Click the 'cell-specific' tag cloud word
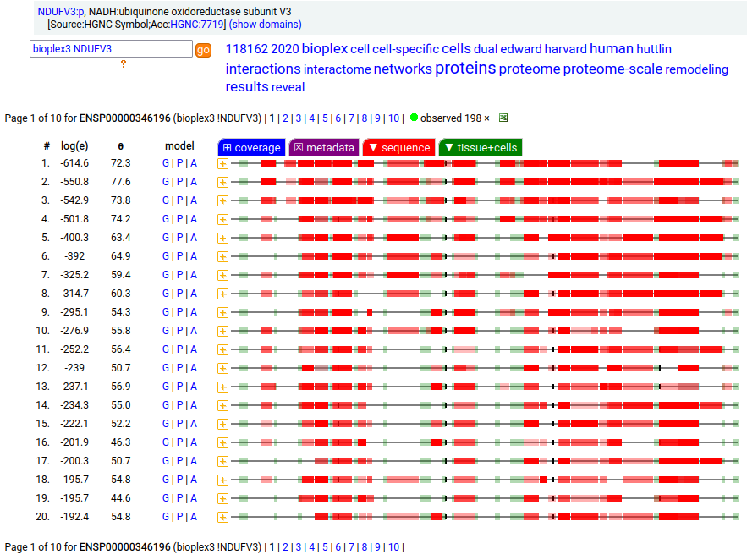This screenshot has width=747, height=560. 405,49
